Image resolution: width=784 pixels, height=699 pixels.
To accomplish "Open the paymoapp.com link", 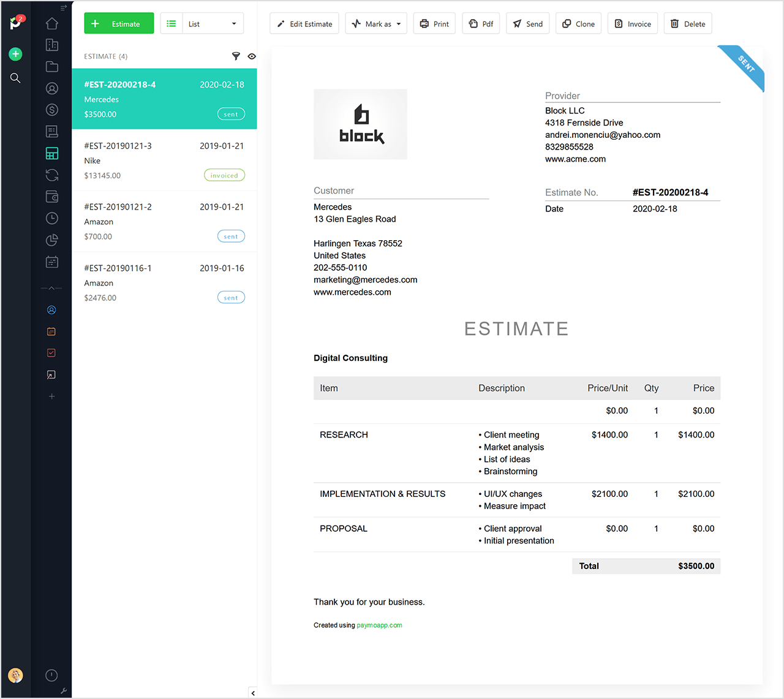I will (379, 625).
